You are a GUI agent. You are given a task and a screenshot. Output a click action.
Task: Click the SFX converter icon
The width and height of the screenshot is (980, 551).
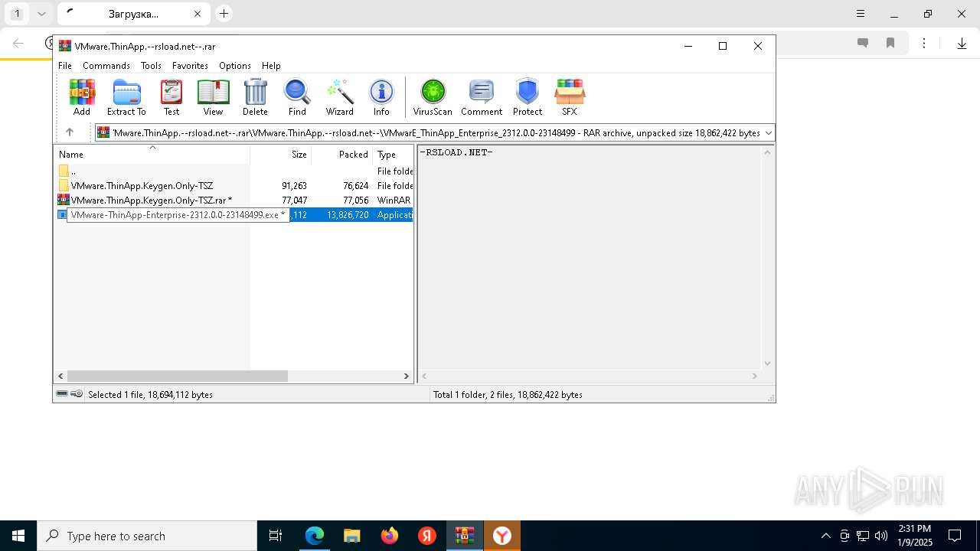click(570, 97)
